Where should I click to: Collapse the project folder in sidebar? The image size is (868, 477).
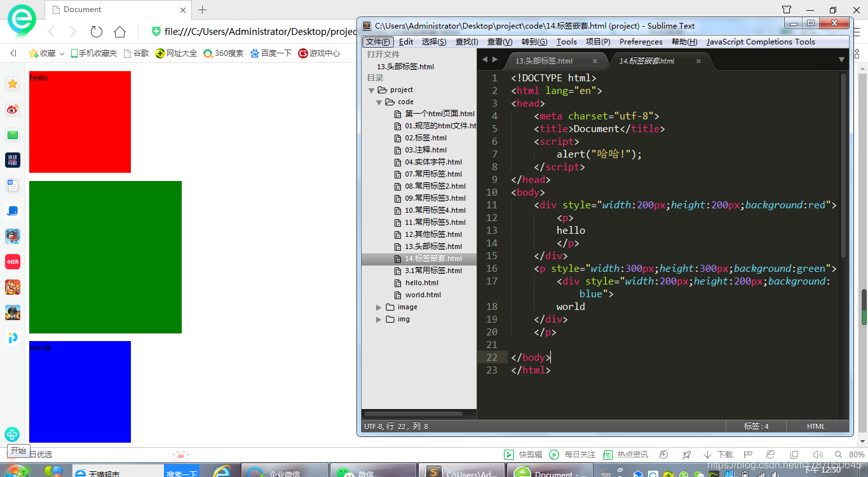tap(372, 90)
